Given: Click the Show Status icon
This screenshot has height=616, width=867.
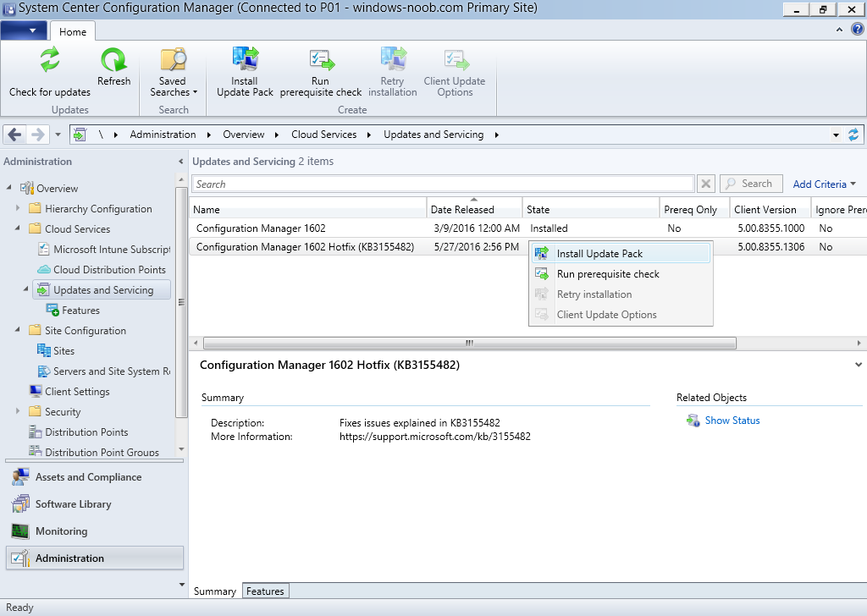Looking at the screenshot, I should 693,421.
